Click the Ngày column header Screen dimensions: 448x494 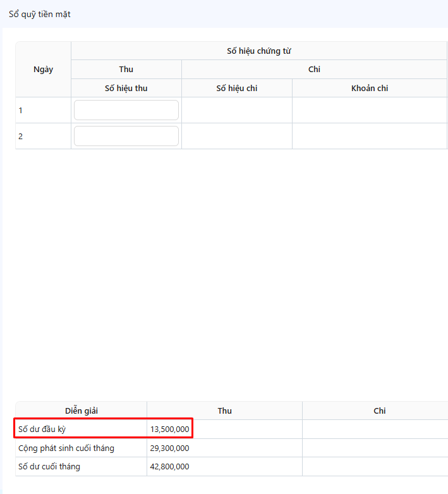pos(43,70)
